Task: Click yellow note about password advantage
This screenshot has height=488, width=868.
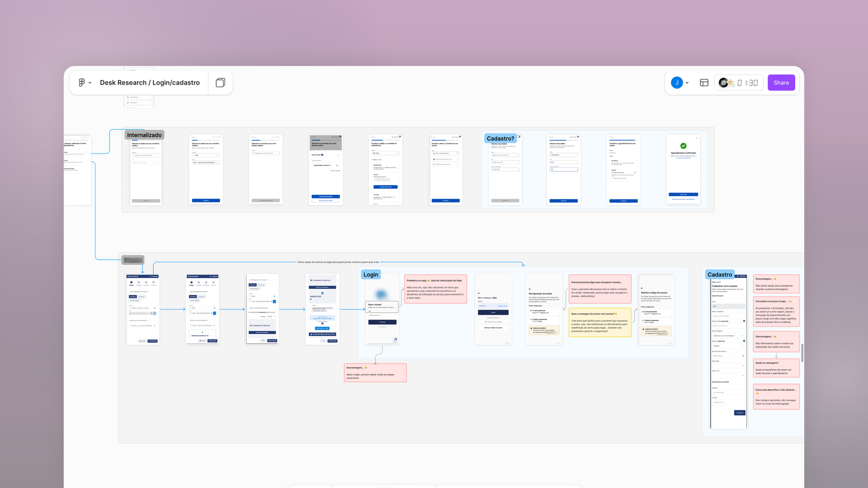Action: [599, 323]
